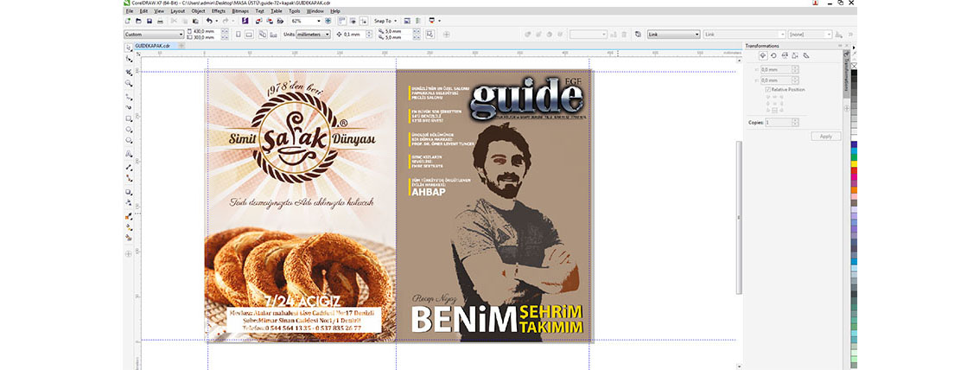Click the Print icon
This screenshot has height=370, width=980.
(x=160, y=21)
